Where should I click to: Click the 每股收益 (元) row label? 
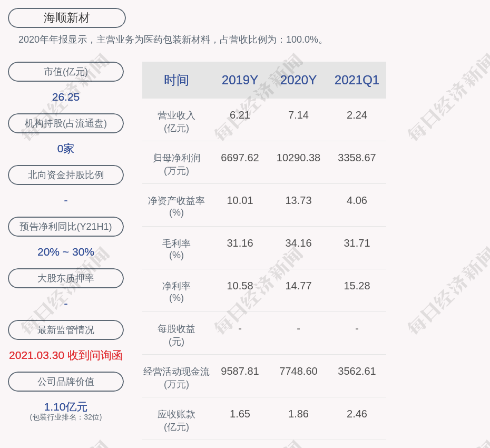177,335
